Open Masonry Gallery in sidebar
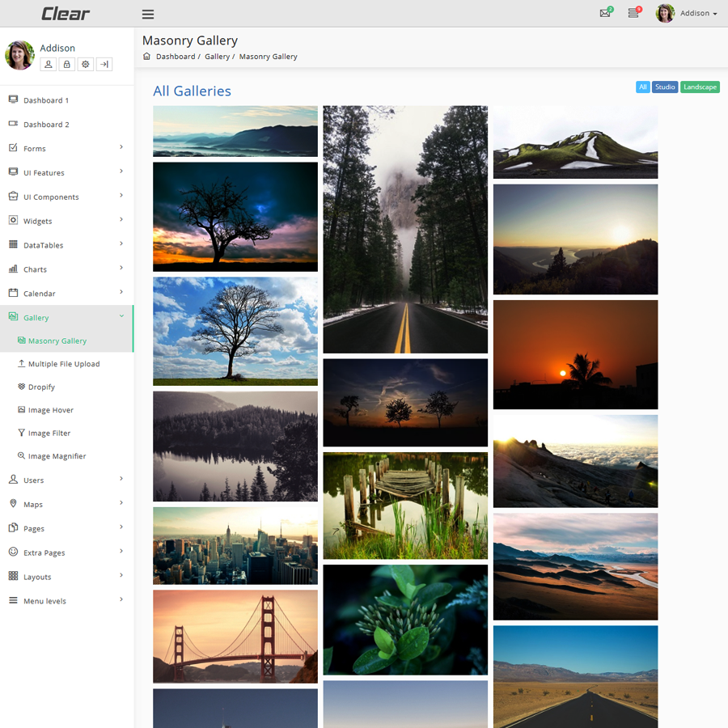Viewport: 728px width, 728px height. point(57,341)
